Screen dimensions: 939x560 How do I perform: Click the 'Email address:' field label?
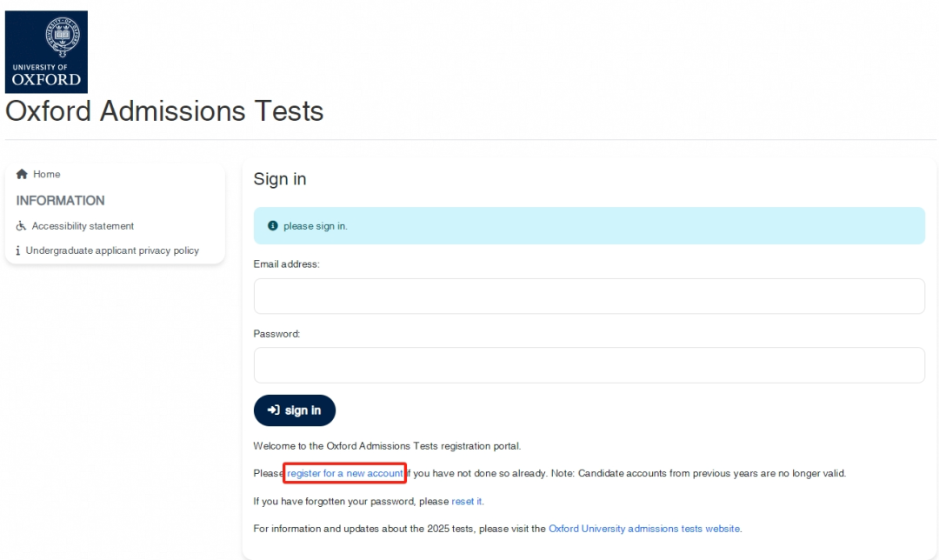coord(286,264)
